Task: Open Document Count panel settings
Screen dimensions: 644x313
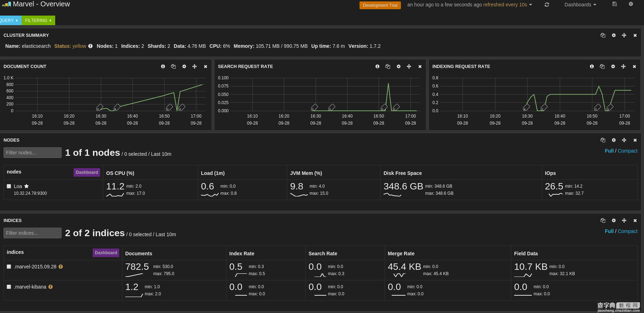Action: (184, 67)
